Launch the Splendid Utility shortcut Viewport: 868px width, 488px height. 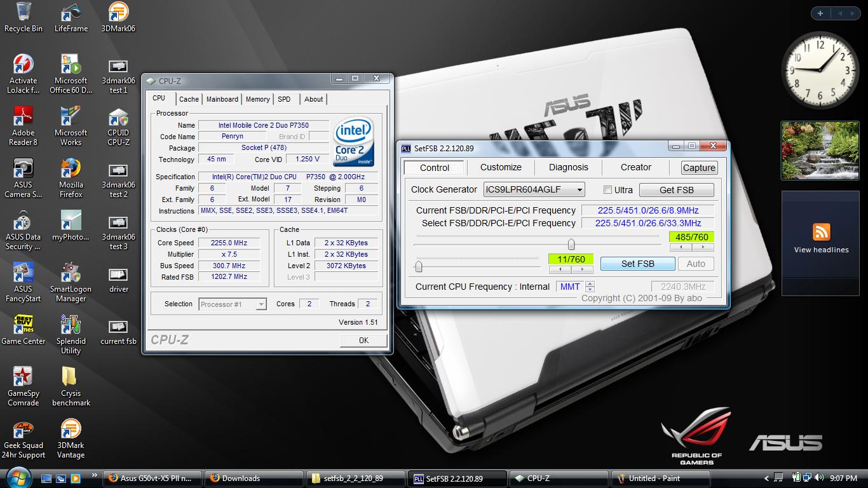(x=71, y=335)
